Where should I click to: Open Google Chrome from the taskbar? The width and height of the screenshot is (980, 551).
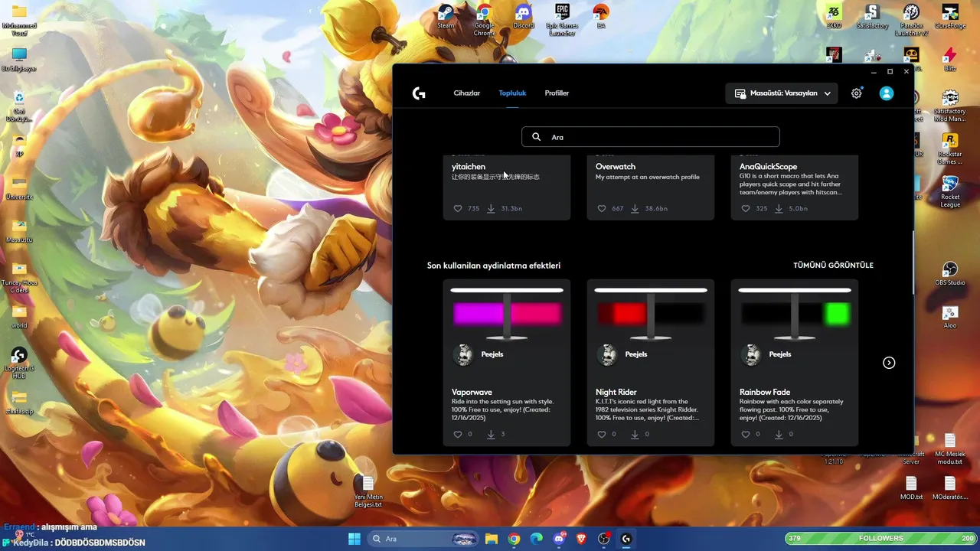[514, 539]
